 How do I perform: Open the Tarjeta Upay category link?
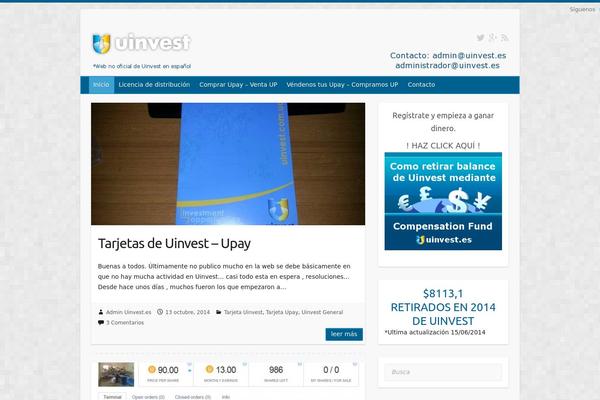(x=282, y=312)
